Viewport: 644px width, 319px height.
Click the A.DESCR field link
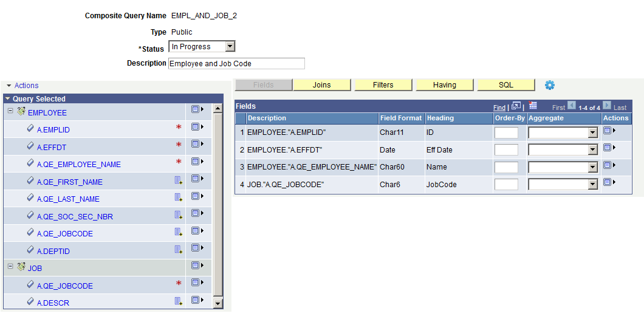click(53, 303)
